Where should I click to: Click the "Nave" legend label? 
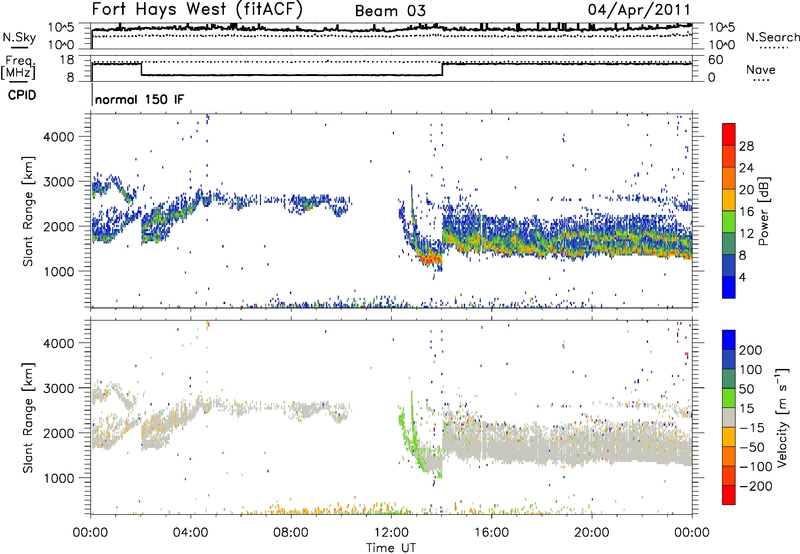(761, 69)
